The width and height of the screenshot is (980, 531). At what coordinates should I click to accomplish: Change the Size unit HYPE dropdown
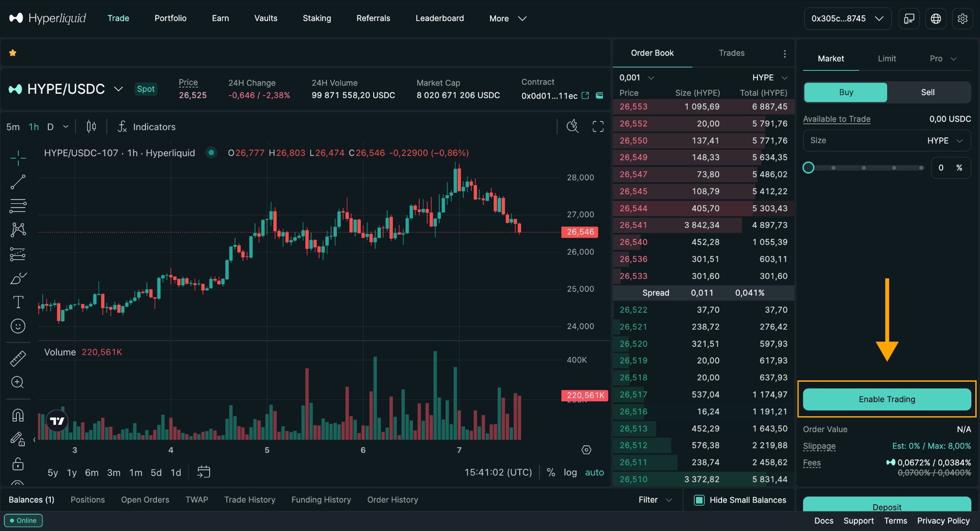coord(945,141)
